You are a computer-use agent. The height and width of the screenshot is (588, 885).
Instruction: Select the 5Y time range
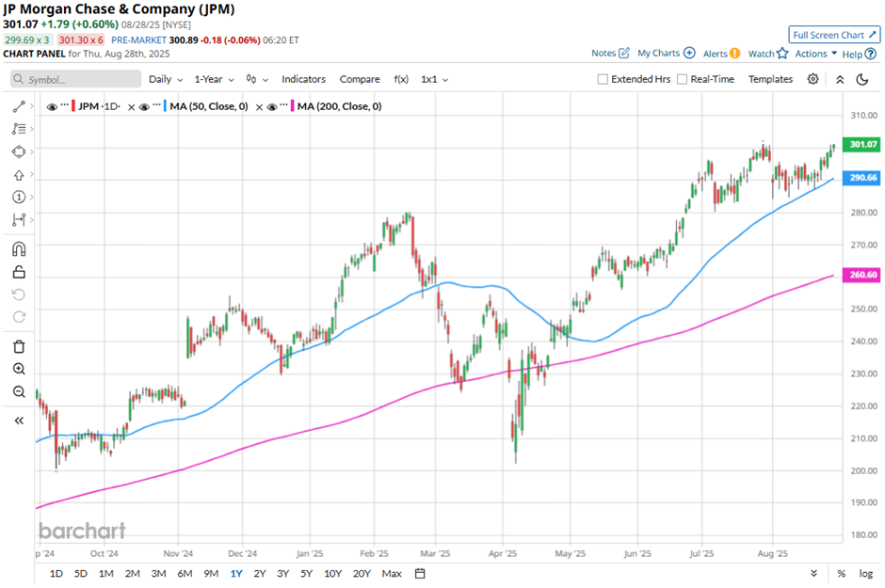(307, 574)
